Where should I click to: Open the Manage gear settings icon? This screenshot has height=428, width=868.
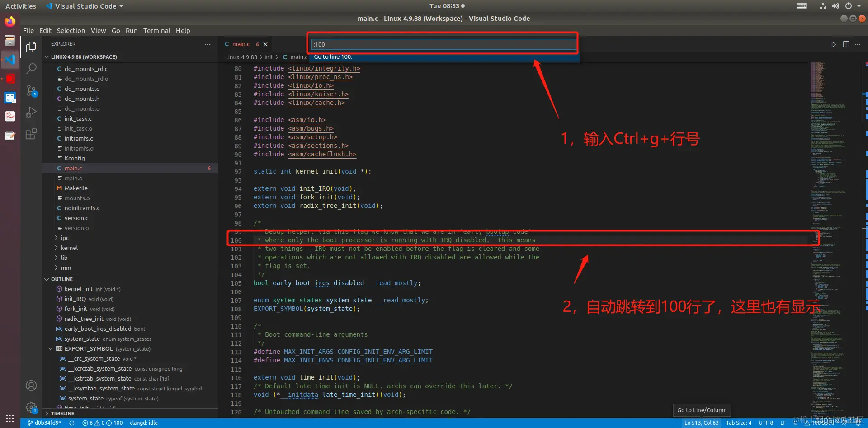pos(31,407)
